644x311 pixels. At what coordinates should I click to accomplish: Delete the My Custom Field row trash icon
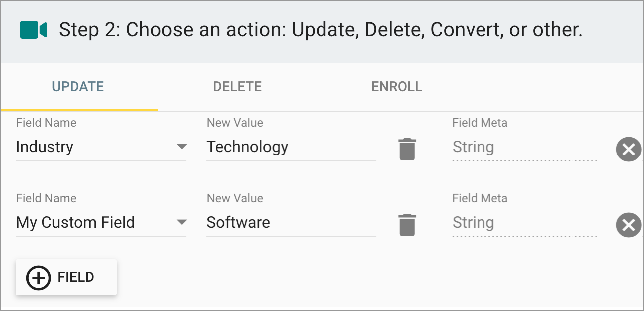tap(407, 224)
